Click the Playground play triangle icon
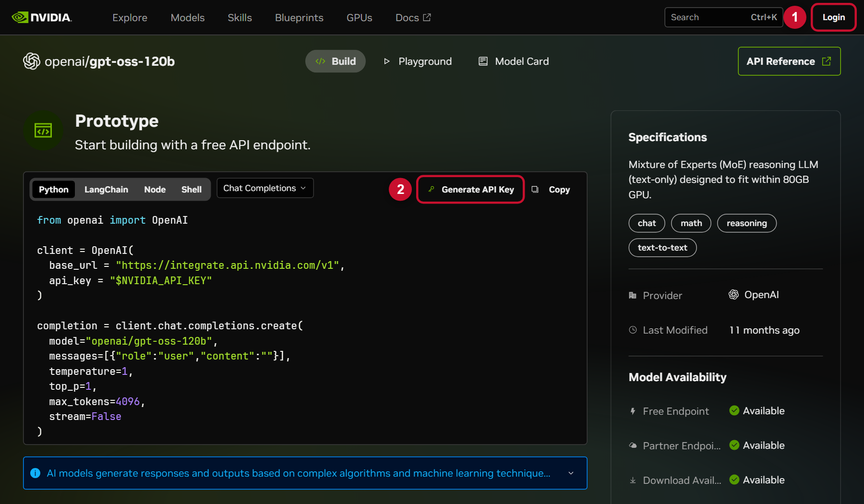The height and width of the screenshot is (504, 864). [387, 61]
